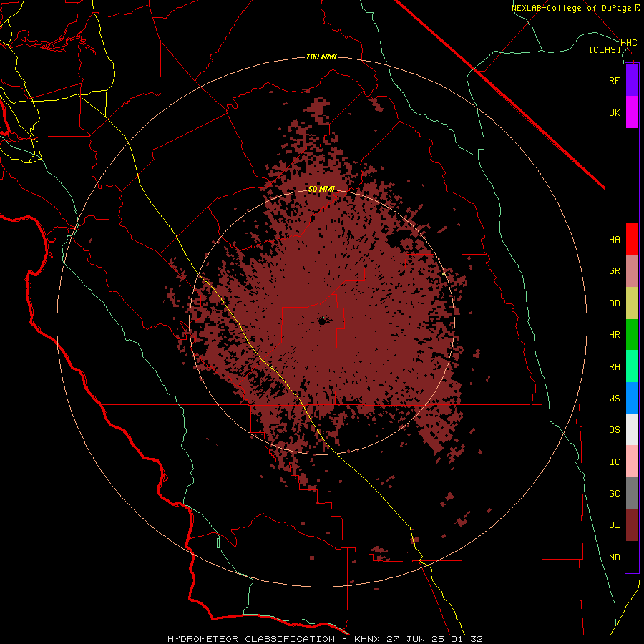
Task: Click the DS white legend swatch
Action: pyautogui.click(x=632, y=429)
